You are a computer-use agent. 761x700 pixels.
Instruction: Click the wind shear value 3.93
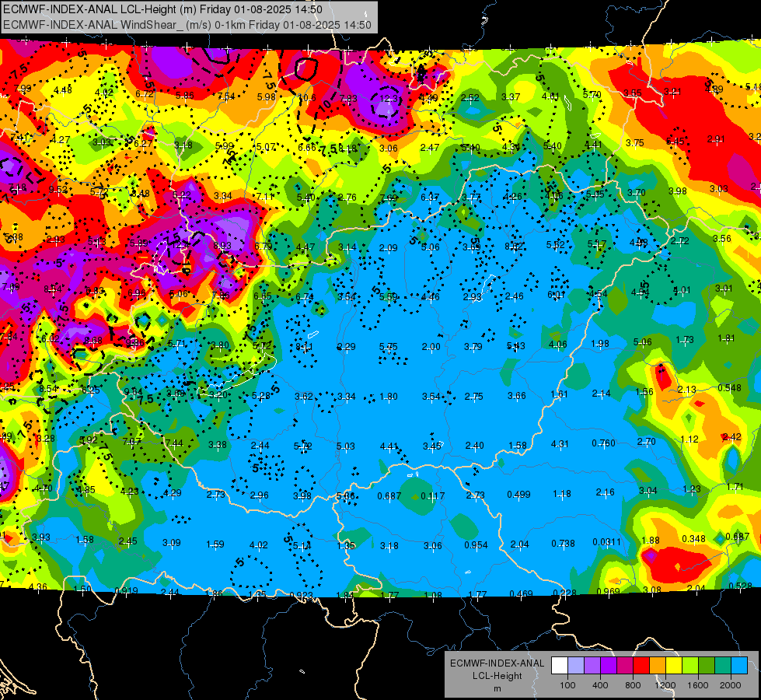40,537
